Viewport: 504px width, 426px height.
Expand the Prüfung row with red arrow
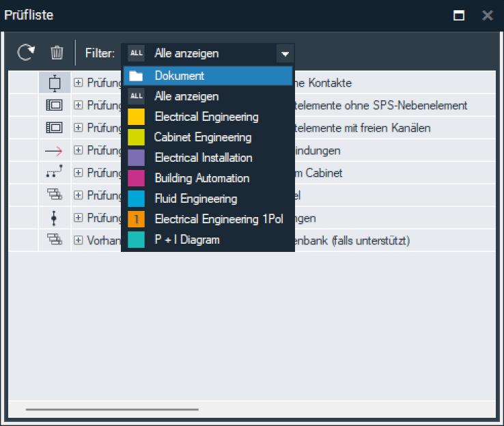tap(79, 150)
